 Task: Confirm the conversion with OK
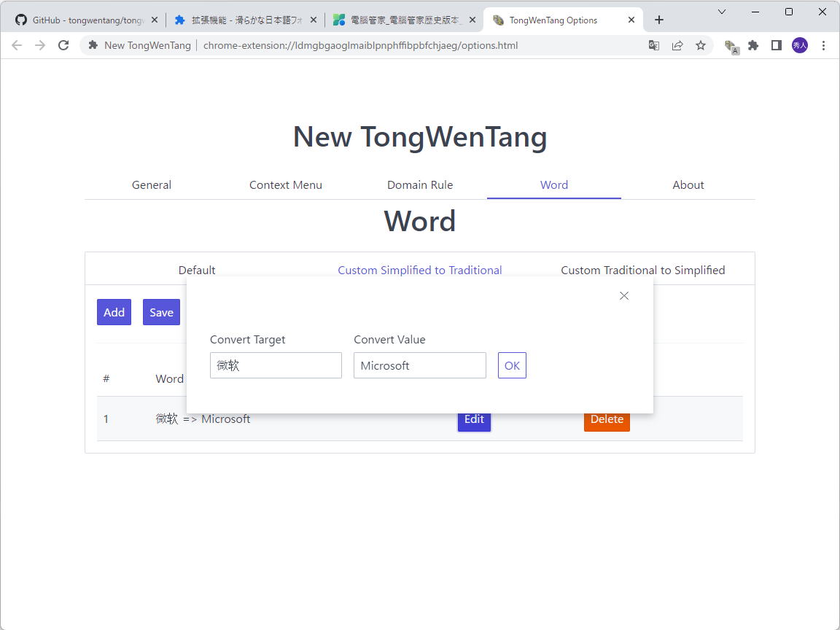point(512,365)
